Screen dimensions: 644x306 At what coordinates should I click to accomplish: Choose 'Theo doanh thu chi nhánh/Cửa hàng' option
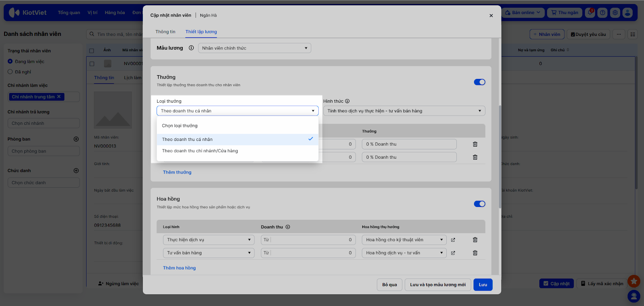click(x=200, y=151)
